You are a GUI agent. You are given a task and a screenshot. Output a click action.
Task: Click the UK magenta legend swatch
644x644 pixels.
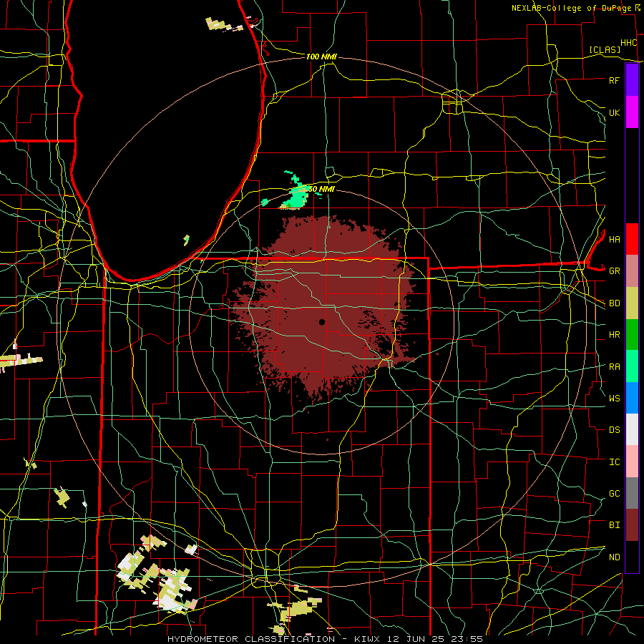tap(632, 112)
